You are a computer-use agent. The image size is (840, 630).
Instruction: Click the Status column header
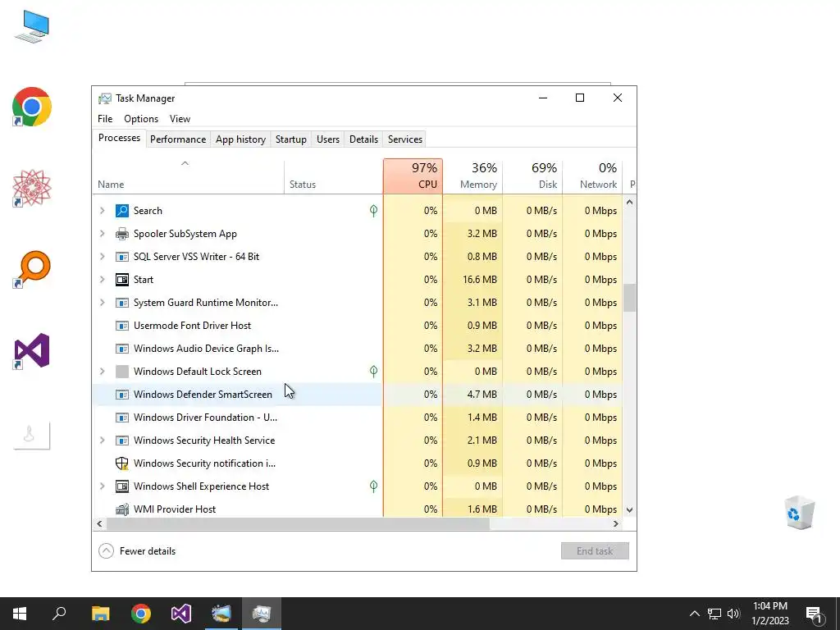(x=333, y=176)
